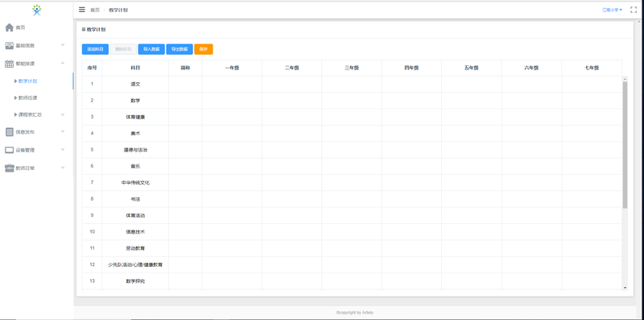Open the 江南小学 school dropdown

(612, 10)
